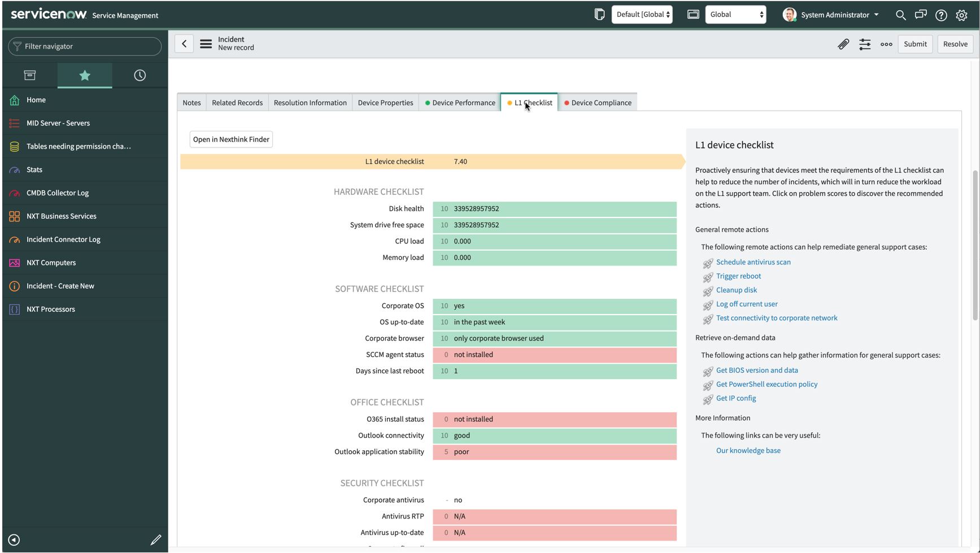
Task: Open the more options ellipsis icon
Action: (886, 44)
